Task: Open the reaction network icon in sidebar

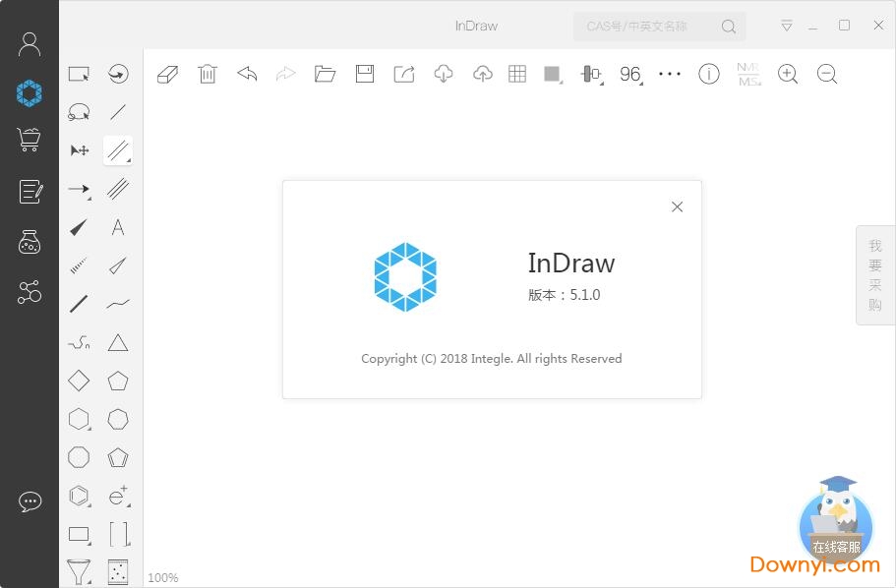Action: [30, 291]
